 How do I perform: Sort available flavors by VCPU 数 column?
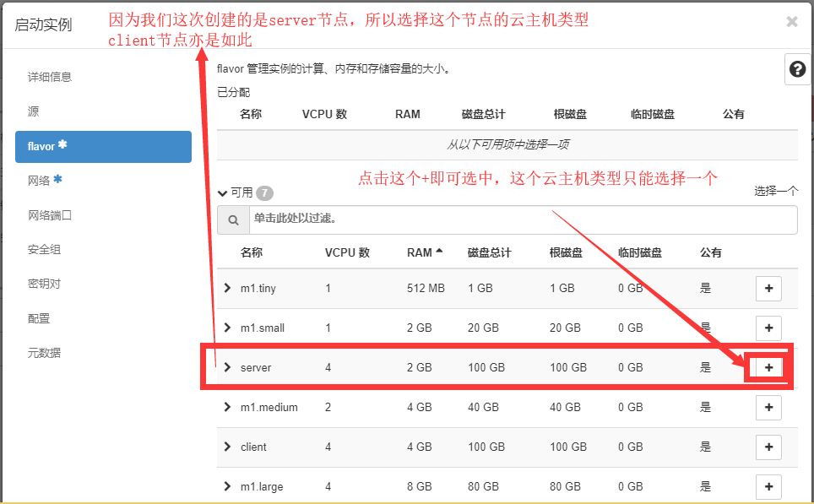pyautogui.click(x=347, y=252)
